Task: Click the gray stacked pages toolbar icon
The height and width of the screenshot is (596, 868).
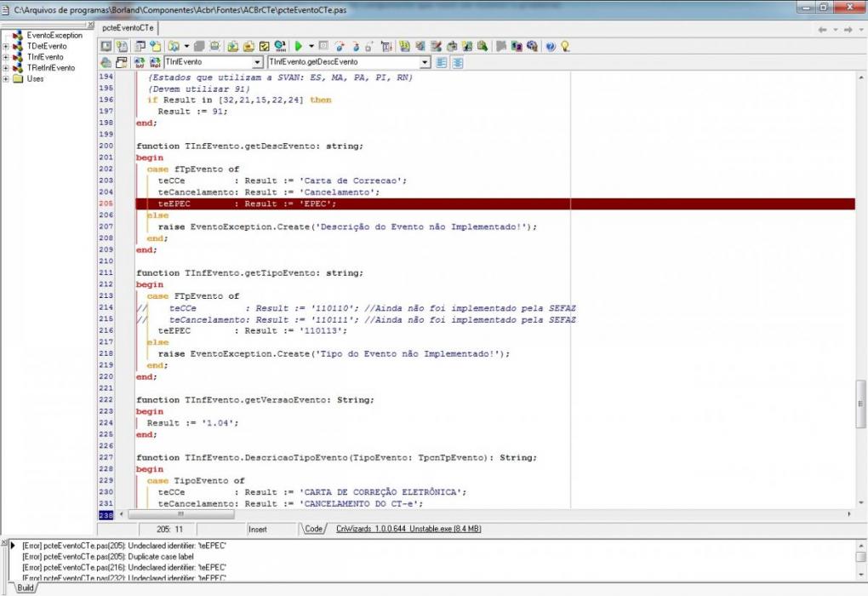Action: [199, 47]
